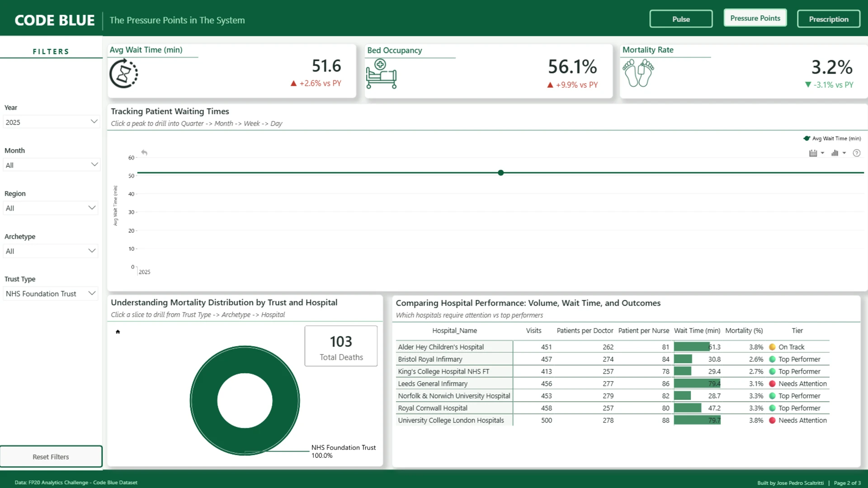This screenshot has height=488, width=868.
Task: Click the Reset Filters button
Action: coord(51,457)
